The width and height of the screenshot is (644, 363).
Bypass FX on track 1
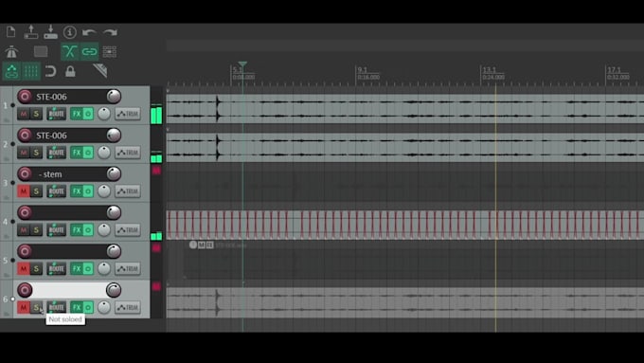click(88, 114)
